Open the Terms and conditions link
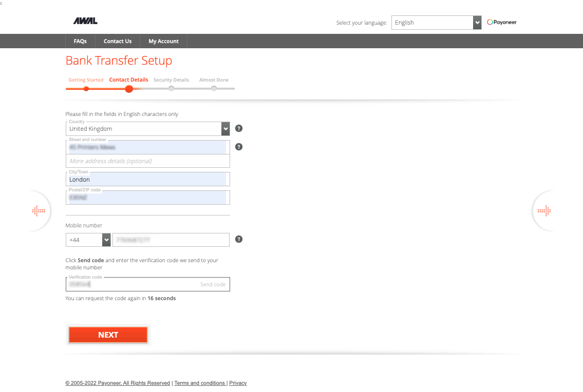 point(200,383)
